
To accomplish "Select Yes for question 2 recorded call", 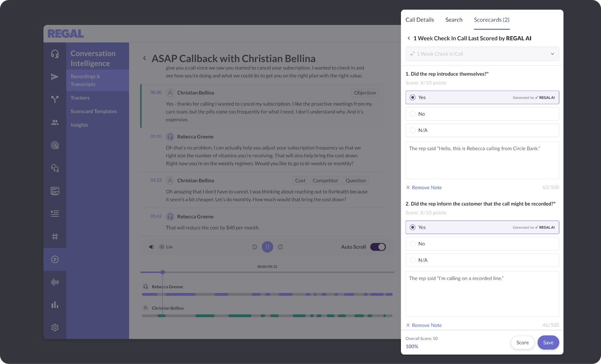I will tap(482, 227).
